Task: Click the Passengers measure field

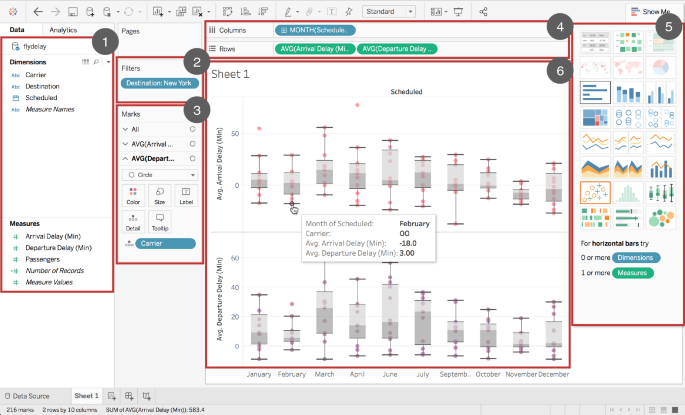Action: point(42,259)
